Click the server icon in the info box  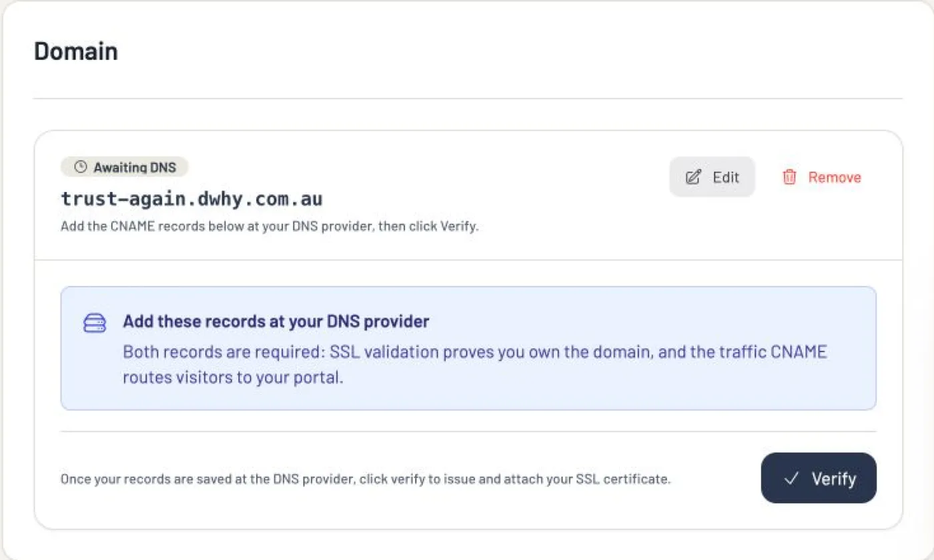(x=95, y=323)
